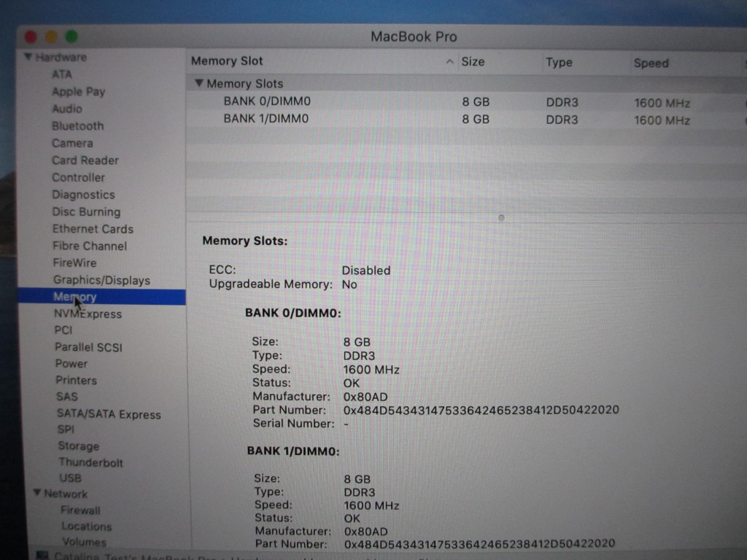Show FireWire information
Image resolution: width=747 pixels, height=560 pixels.
(x=74, y=262)
